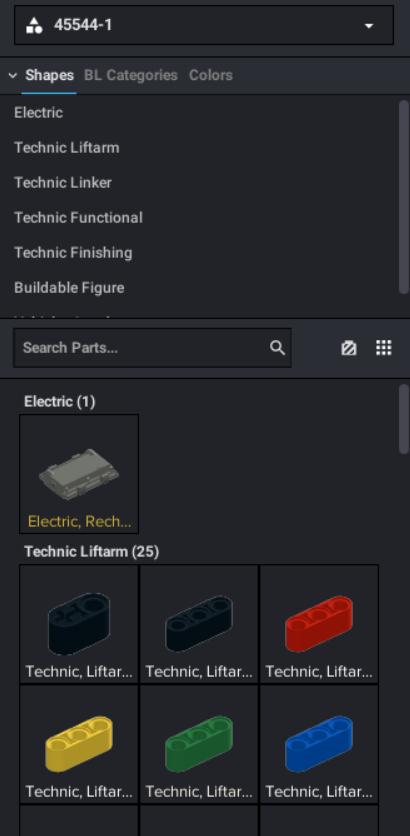Open the 45544-1 palette dropdown arrow
The height and width of the screenshot is (836, 410).
[368, 26]
